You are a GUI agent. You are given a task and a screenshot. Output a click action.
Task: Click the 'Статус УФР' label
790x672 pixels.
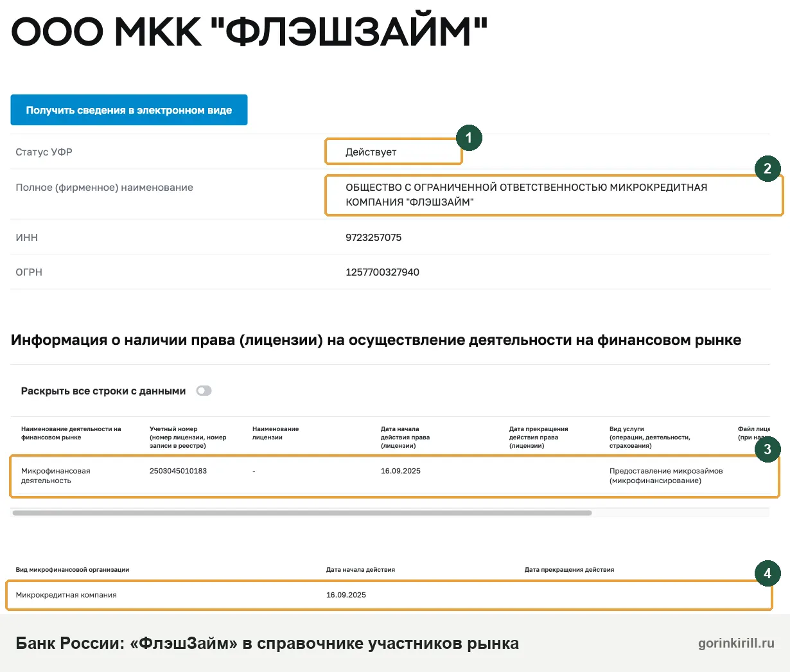tap(44, 152)
